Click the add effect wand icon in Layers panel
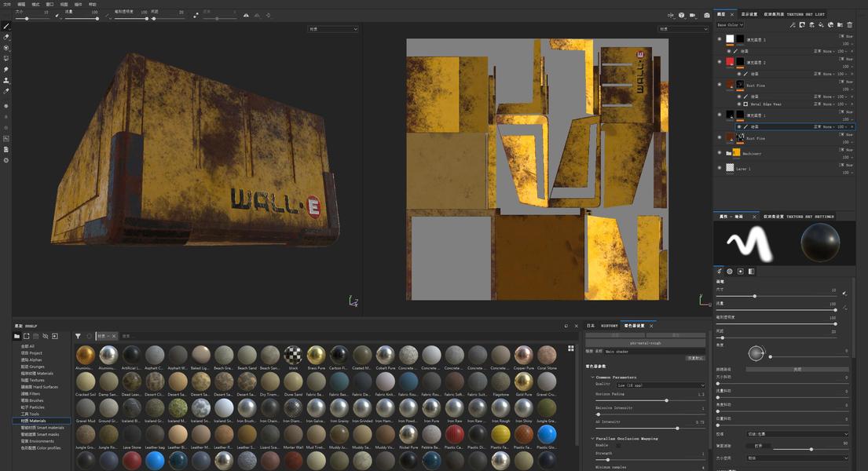This screenshot has width=868, height=471. coord(792,25)
